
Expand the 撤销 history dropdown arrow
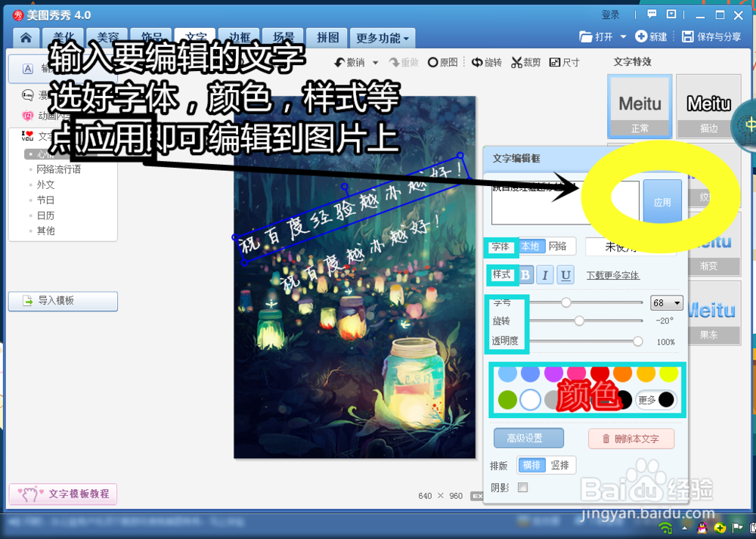tap(375, 63)
